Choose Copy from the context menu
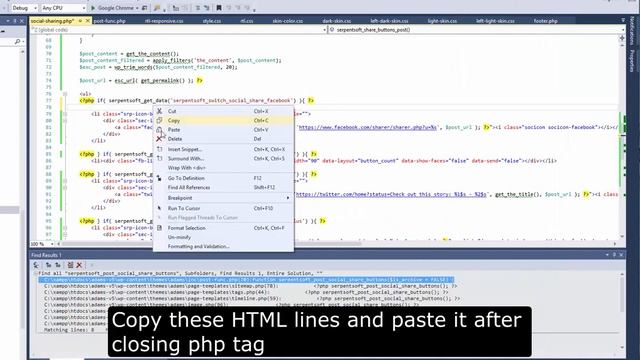 (x=223, y=120)
